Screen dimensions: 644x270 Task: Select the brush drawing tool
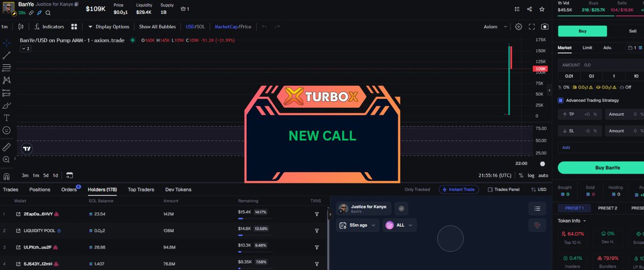pos(6,105)
